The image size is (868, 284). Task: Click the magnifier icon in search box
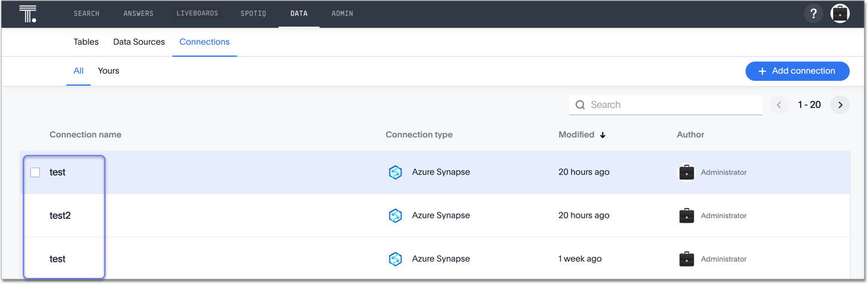(580, 105)
